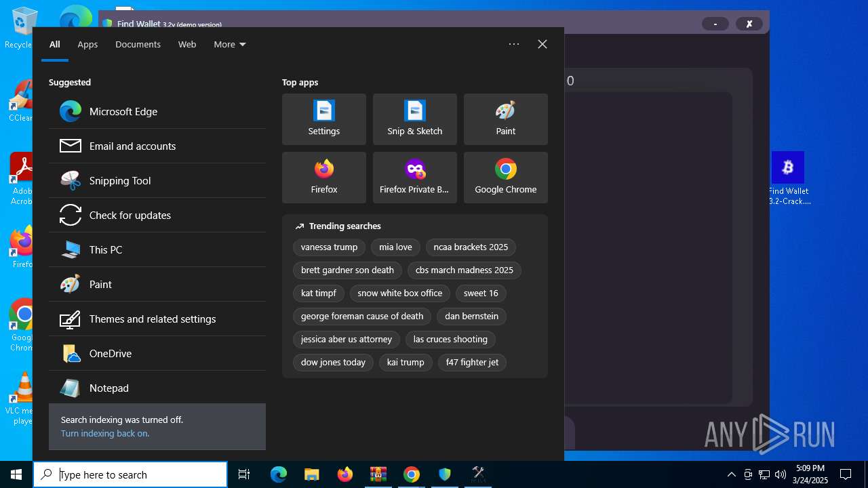Open the hammer tools taskbar app
The width and height of the screenshot is (868, 488).
click(478, 474)
